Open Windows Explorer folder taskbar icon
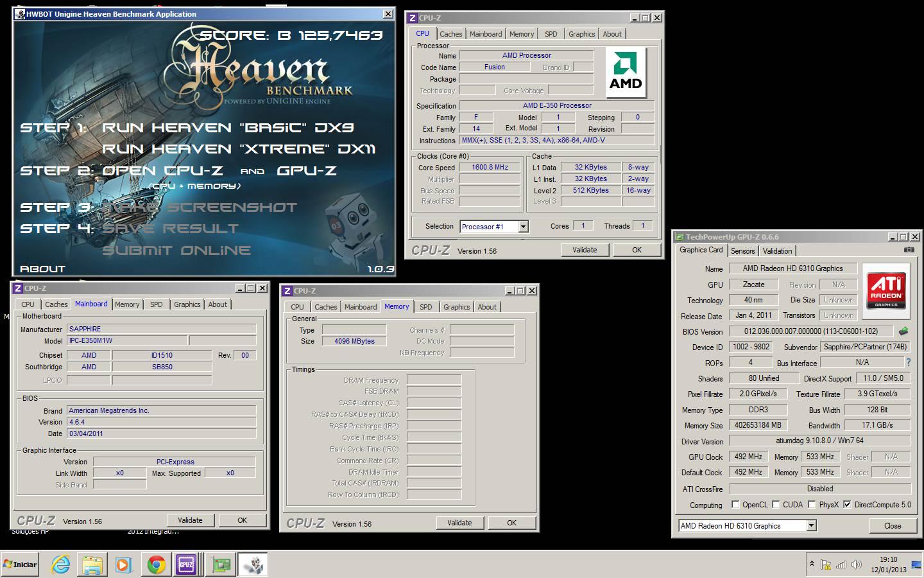The image size is (924, 578). [x=92, y=565]
